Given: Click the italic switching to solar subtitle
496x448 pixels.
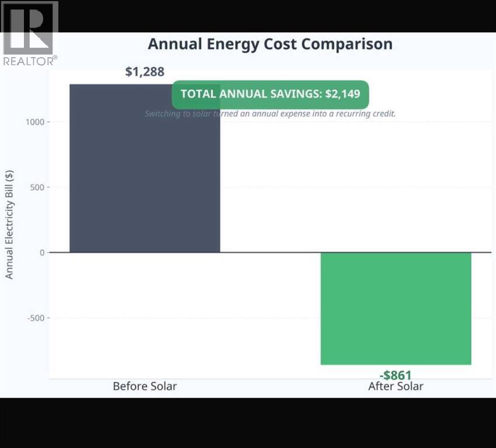Looking at the screenshot, I should coord(270,113).
